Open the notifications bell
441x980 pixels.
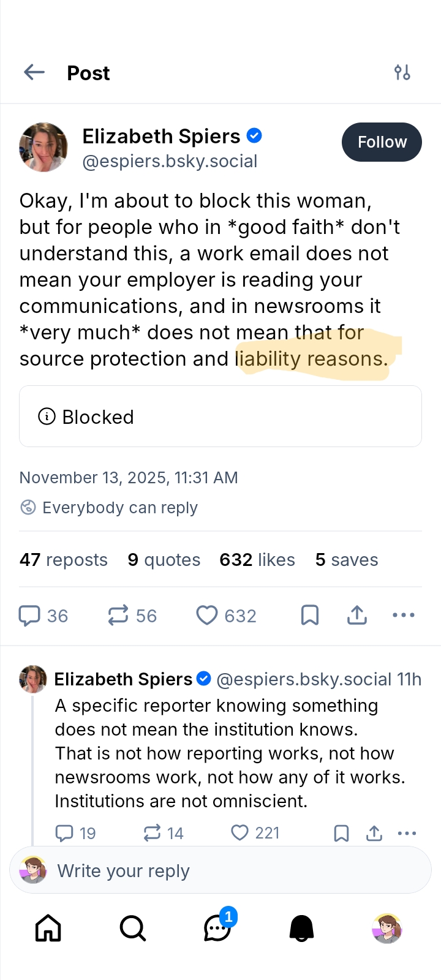pos(301,929)
